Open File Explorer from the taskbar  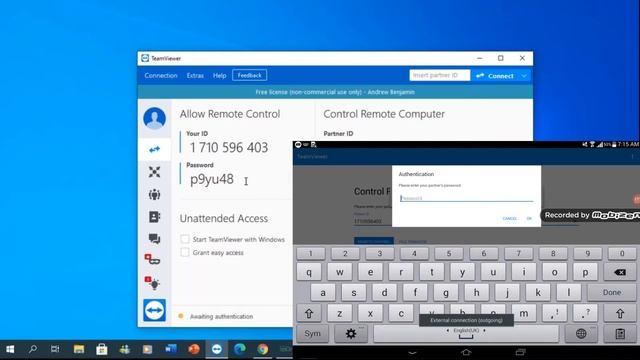(x=78, y=349)
